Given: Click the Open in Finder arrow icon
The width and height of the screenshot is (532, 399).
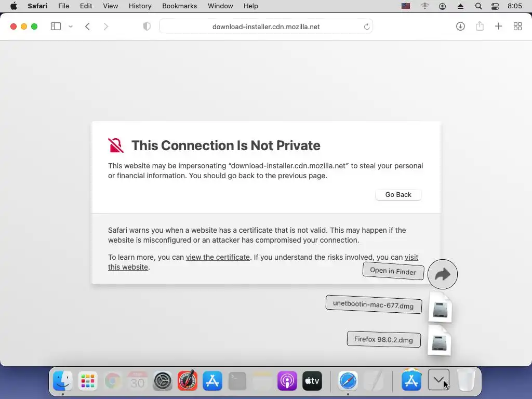Looking at the screenshot, I should pyautogui.click(x=443, y=274).
